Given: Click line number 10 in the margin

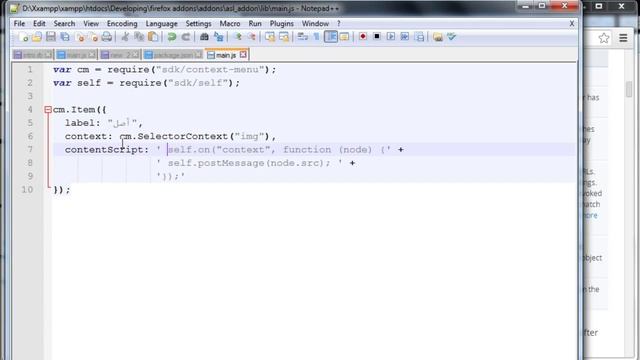Looking at the screenshot, I should click(x=27, y=189).
